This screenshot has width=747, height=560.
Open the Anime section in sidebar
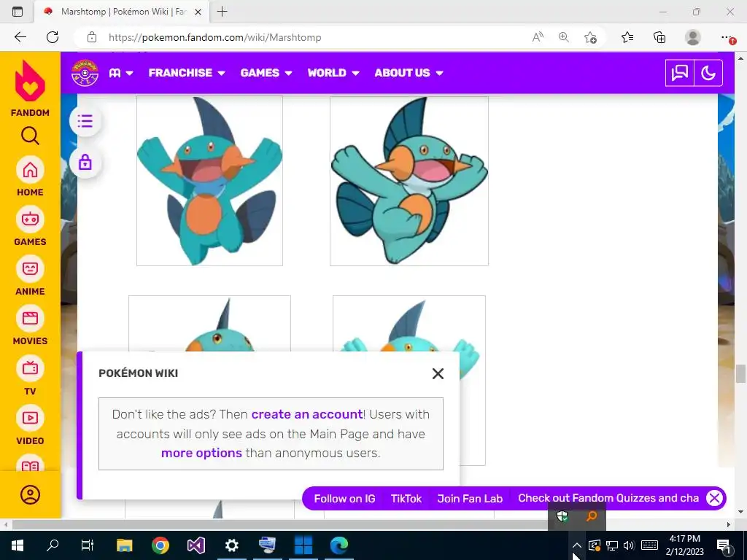coord(30,275)
